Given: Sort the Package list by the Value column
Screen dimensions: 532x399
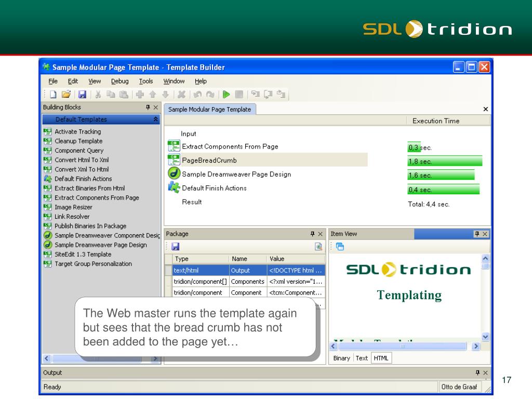Looking at the screenshot, I should tap(296, 259).
